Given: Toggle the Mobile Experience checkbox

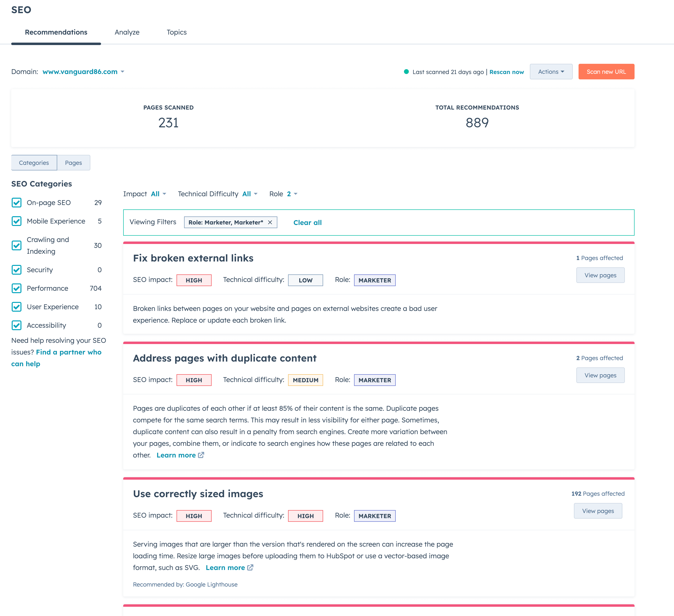Looking at the screenshot, I should click(16, 221).
